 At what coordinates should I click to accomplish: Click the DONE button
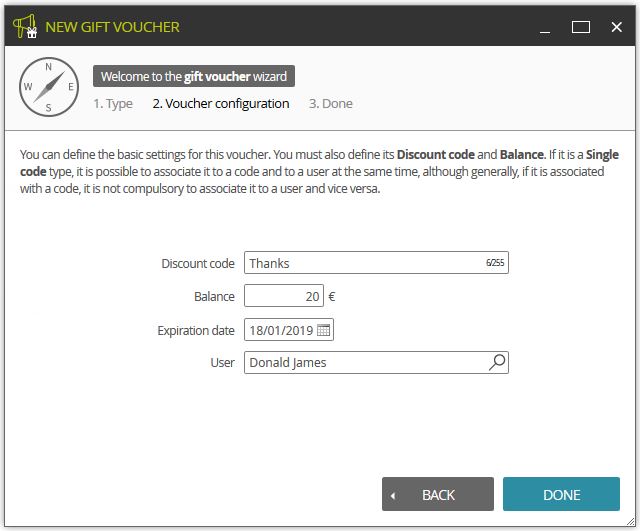pyautogui.click(x=561, y=494)
